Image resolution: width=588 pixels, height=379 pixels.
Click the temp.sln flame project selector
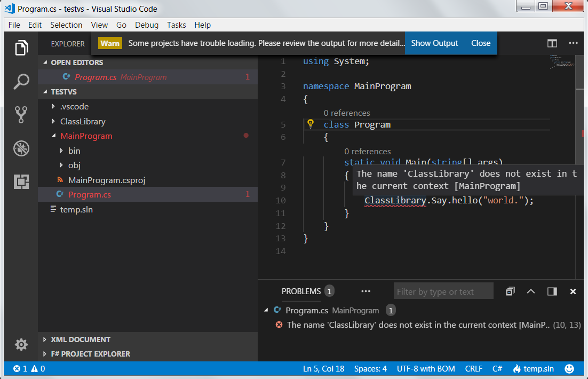[533, 369]
